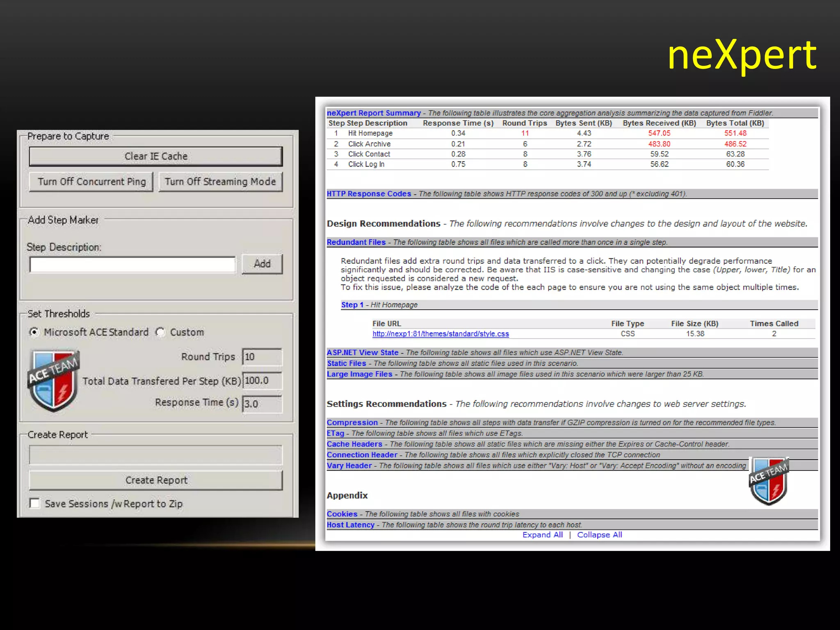This screenshot has height=630, width=840.
Task: Click the Settings Recommendations heading
Action: click(x=386, y=404)
